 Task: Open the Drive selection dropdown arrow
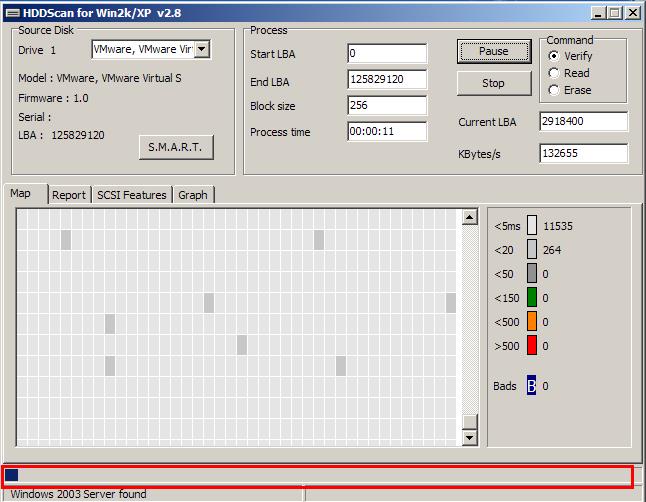click(202, 49)
